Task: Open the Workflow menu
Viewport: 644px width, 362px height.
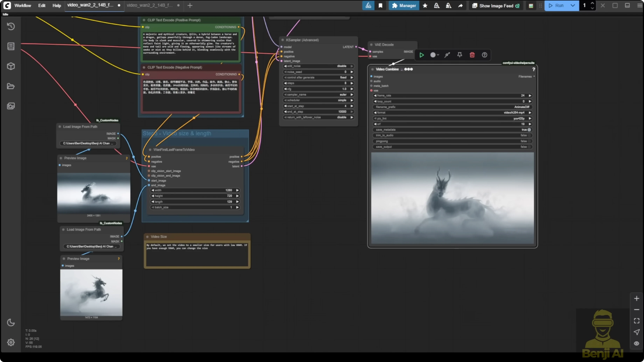Action: (x=23, y=5)
